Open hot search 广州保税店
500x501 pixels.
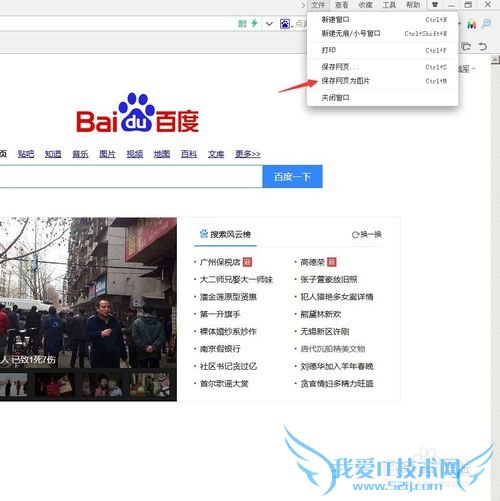click(x=220, y=262)
